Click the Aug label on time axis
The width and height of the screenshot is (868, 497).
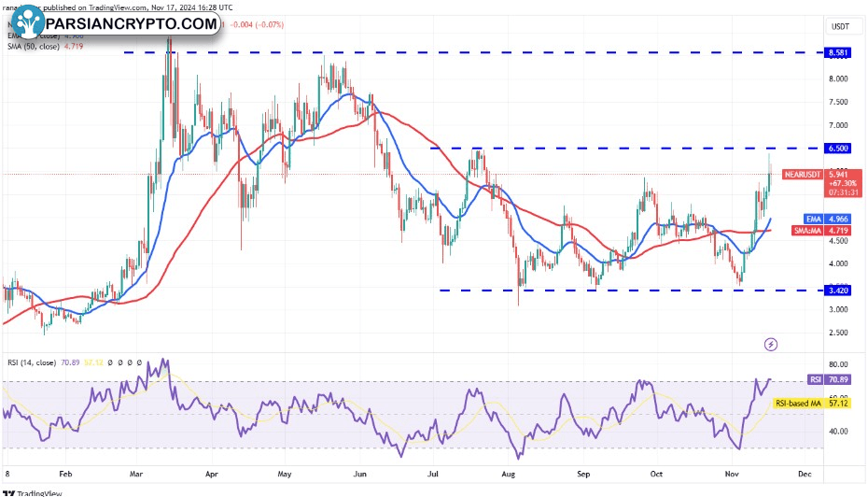[508, 474]
